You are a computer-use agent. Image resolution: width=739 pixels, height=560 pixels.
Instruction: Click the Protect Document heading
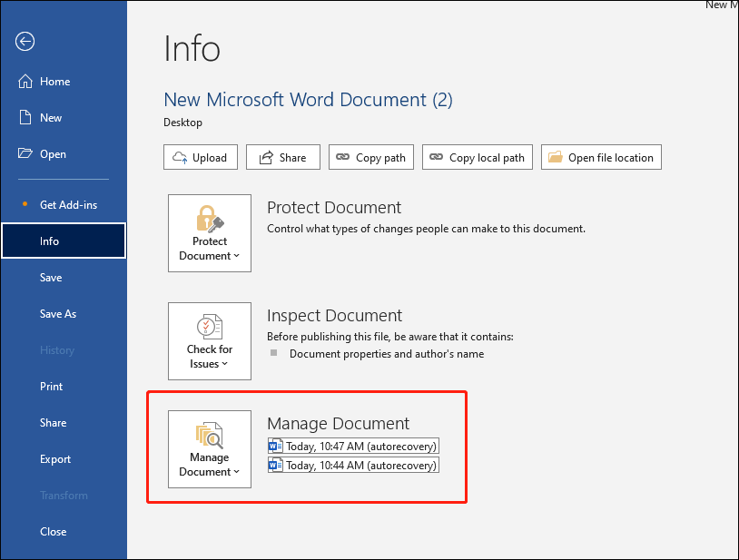click(334, 207)
